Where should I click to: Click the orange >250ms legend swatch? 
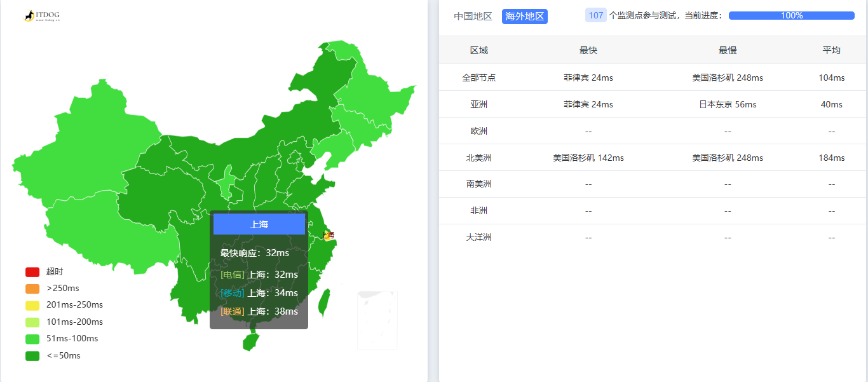click(32, 289)
